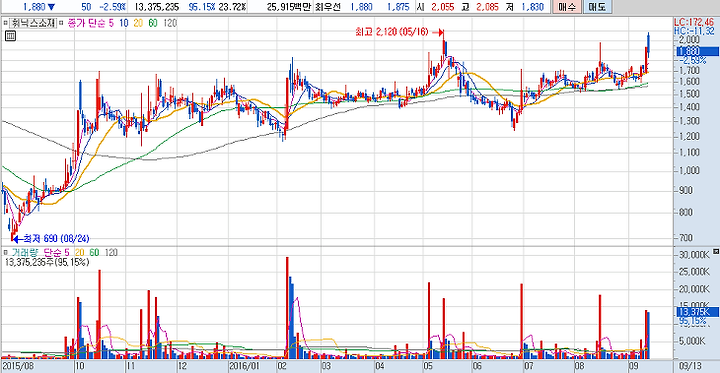Toggle the small square box before 종가 단순
The width and height of the screenshot is (720, 373).
(x=62, y=23)
